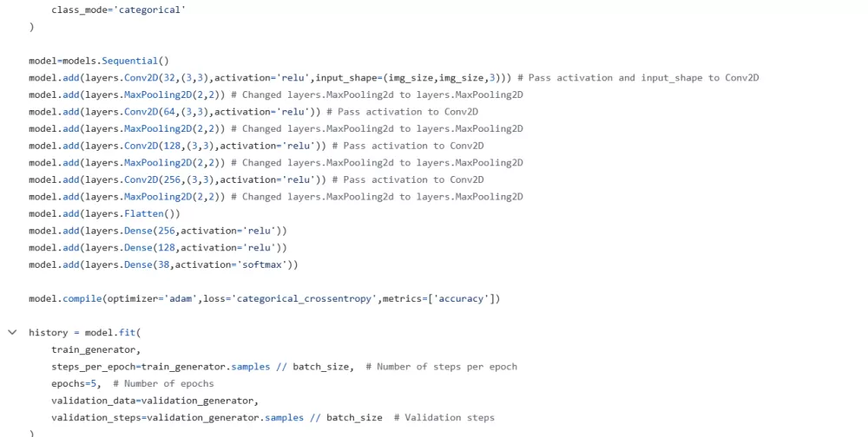The image size is (868, 437).
Task: Click the Dense(256 relu layer line
Action: tap(157, 231)
